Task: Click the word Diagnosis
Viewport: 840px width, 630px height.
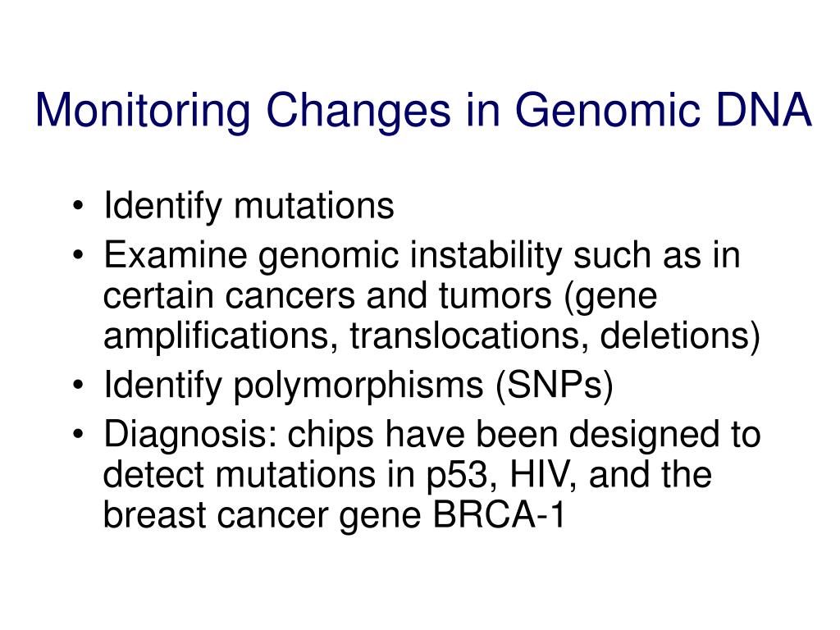Action: point(189,435)
